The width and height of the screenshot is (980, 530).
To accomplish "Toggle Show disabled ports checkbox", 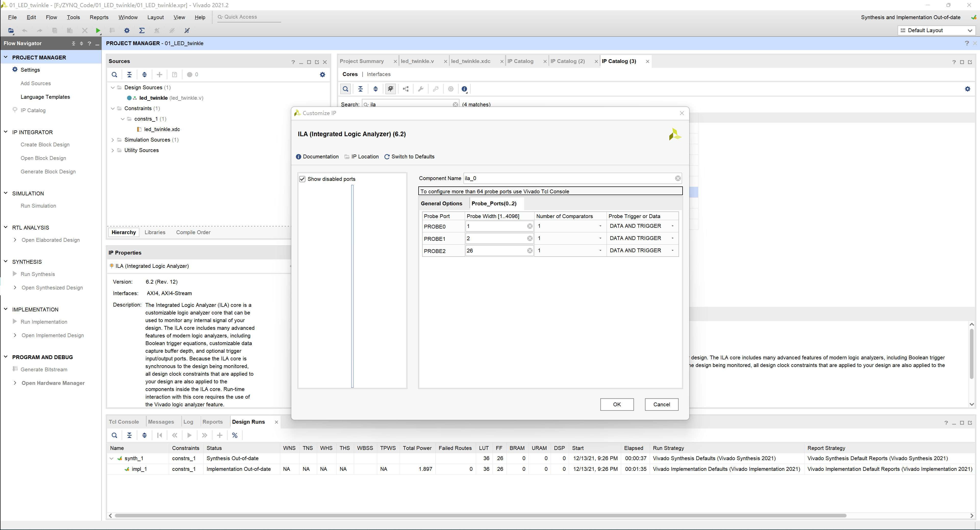I will 301,178.
